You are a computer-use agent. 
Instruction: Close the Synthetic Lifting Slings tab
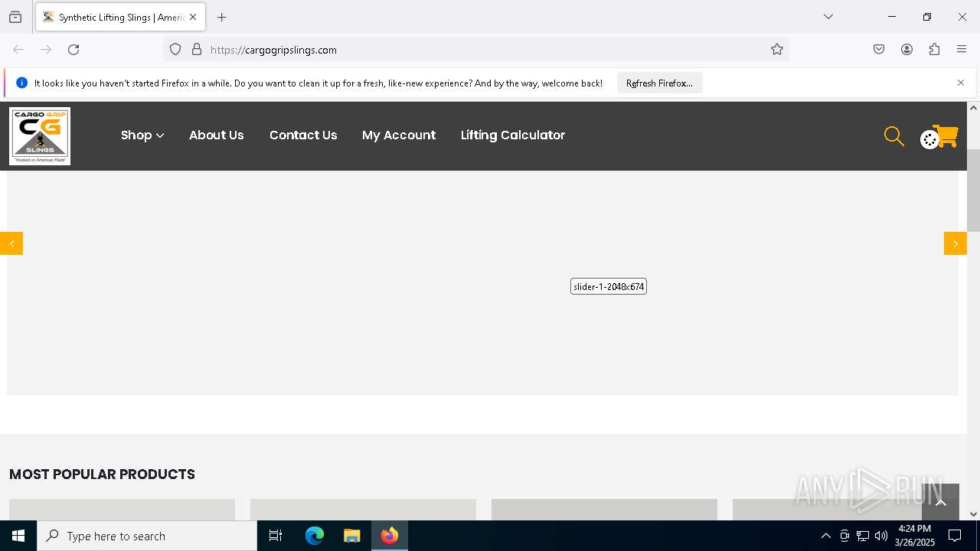[x=193, y=17]
